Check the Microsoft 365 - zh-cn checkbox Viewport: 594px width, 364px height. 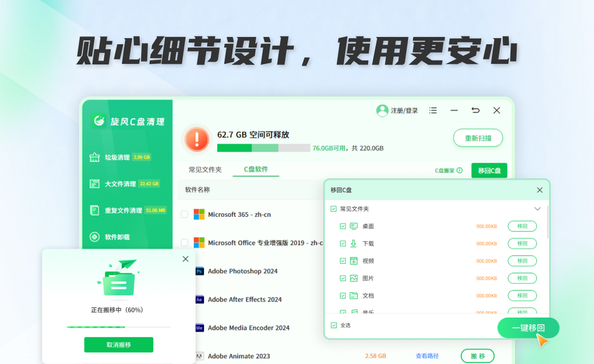184,215
